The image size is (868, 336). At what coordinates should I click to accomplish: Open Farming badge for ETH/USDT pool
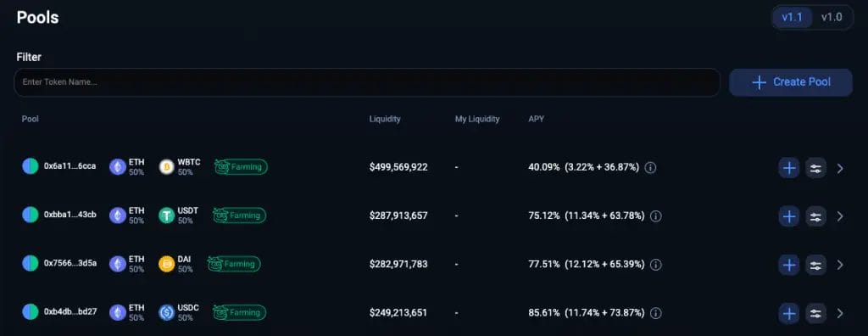[239, 216]
